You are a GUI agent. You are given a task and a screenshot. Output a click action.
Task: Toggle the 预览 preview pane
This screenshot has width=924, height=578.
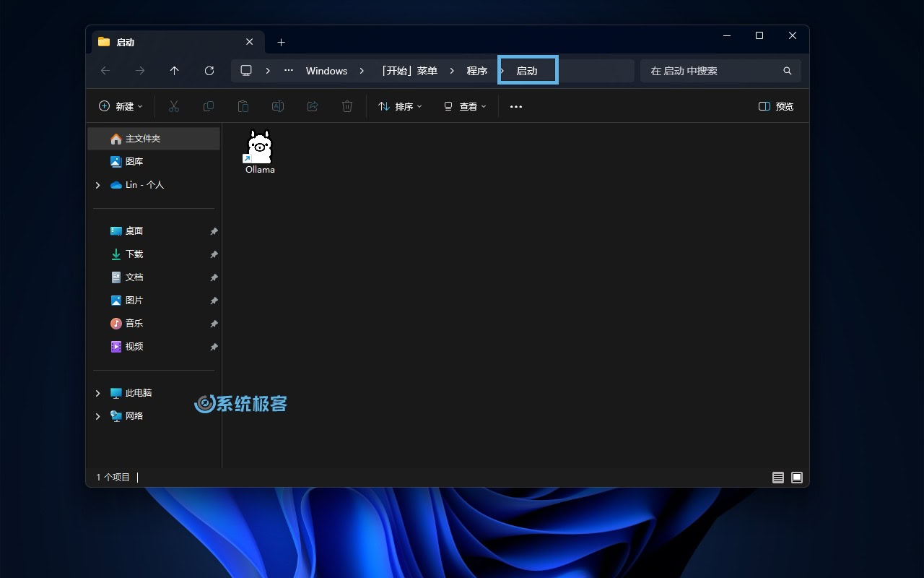pos(777,106)
